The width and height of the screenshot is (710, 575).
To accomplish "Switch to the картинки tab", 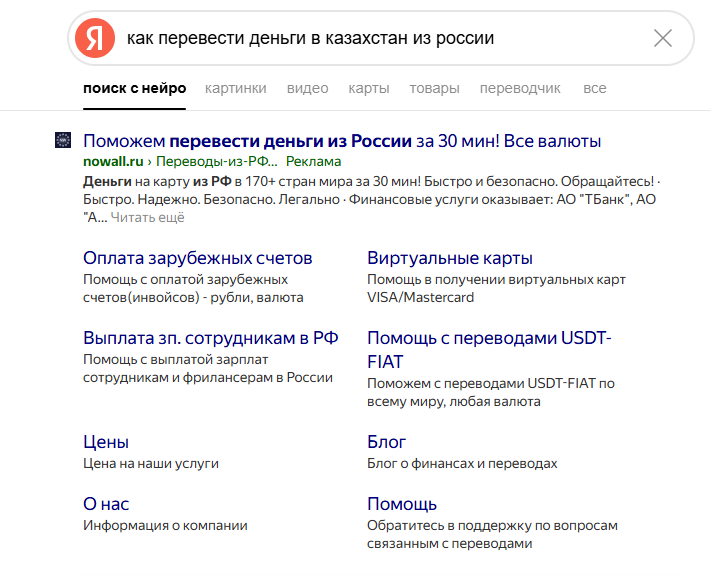I will [x=235, y=88].
